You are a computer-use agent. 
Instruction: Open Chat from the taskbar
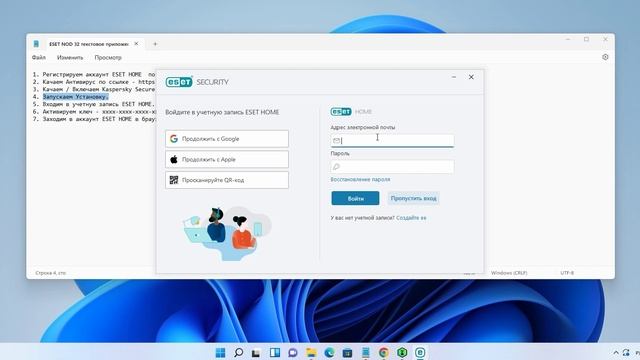coord(293,353)
